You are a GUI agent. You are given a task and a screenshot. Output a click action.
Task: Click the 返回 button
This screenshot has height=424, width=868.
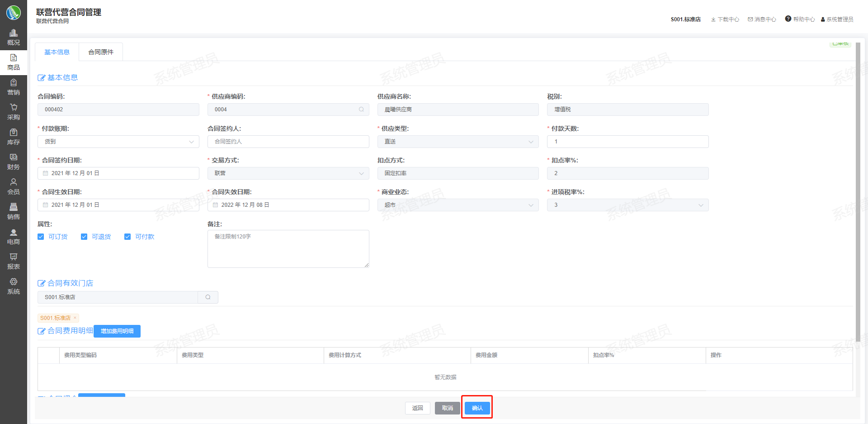418,408
